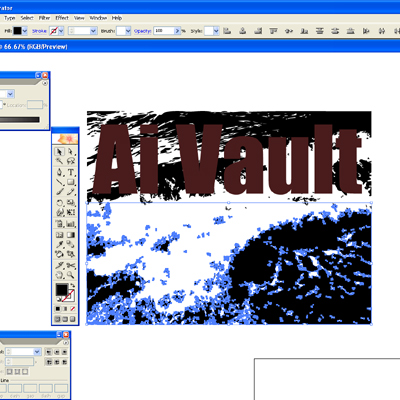Set toolbox paint mode to None
Viewport: 400px width, 400px height.
click(72, 309)
